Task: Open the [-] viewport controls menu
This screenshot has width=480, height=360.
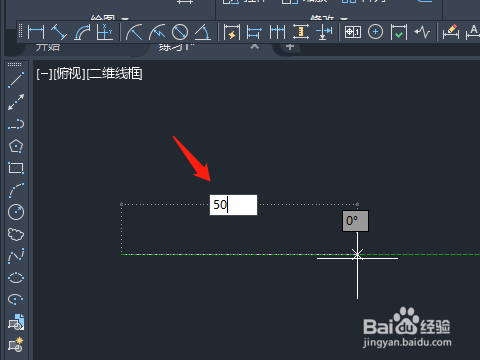Action: click(x=44, y=74)
